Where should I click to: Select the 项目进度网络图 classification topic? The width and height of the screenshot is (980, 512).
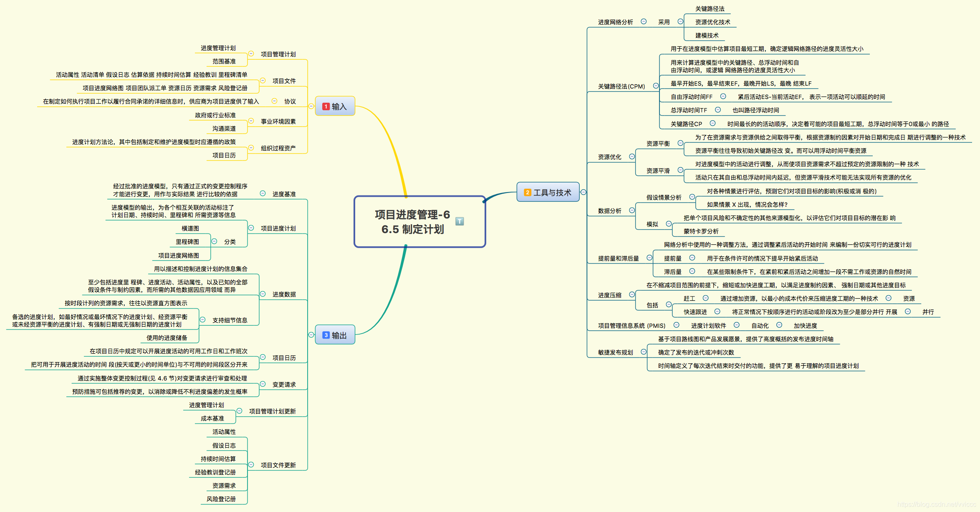click(179, 256)
